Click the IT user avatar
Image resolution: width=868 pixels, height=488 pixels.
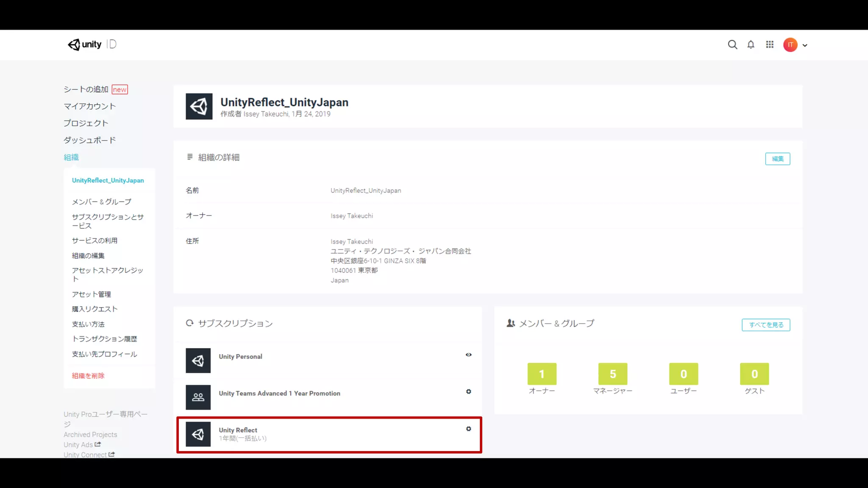pos(790,44)
